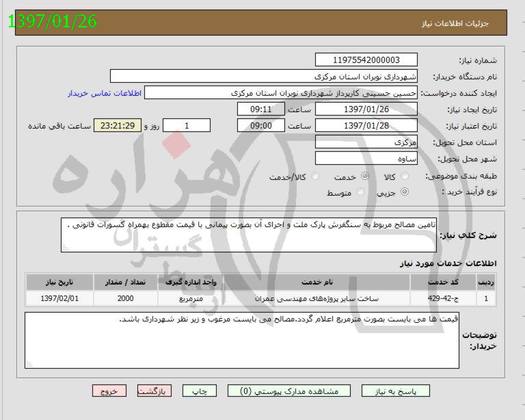Click the شرح کلی نیاز description textarea
525x420 pixels.
(x=249, y=235)
